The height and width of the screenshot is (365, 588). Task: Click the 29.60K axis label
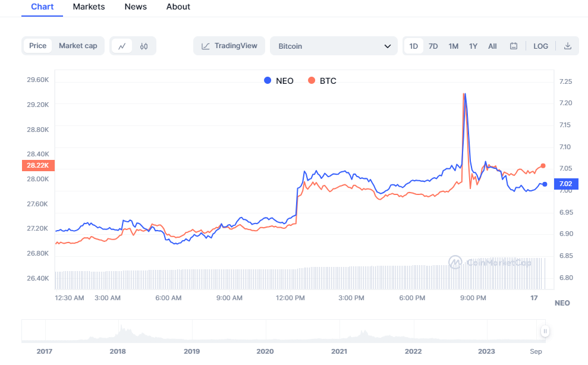click(x=38, y=80)
